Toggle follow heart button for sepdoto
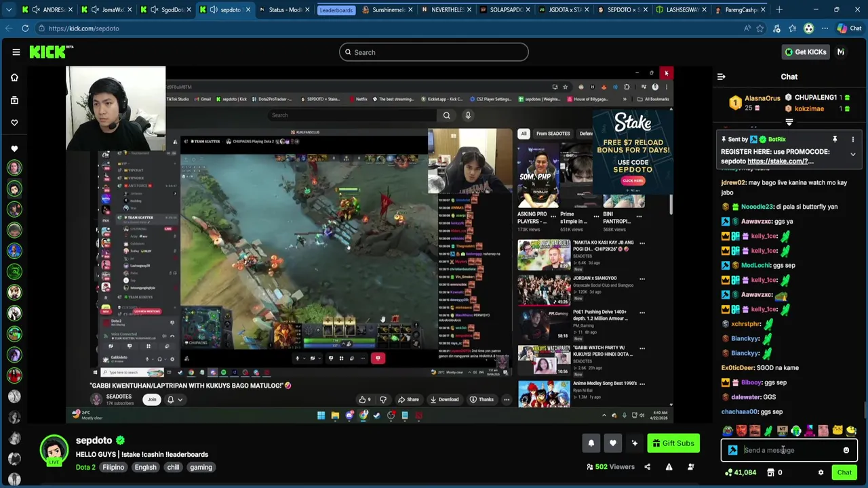The image size is (868, 488). coord(612,443)
